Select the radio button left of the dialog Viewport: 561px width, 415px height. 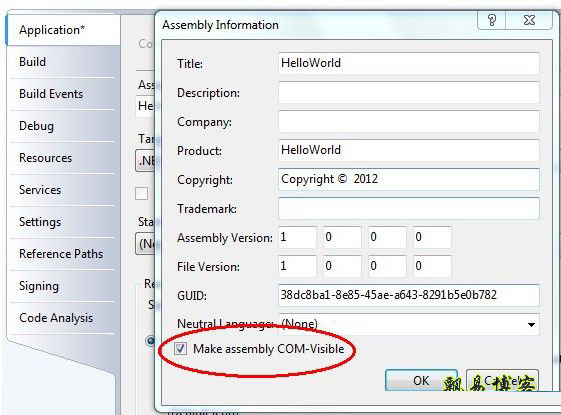pos(150,340)
